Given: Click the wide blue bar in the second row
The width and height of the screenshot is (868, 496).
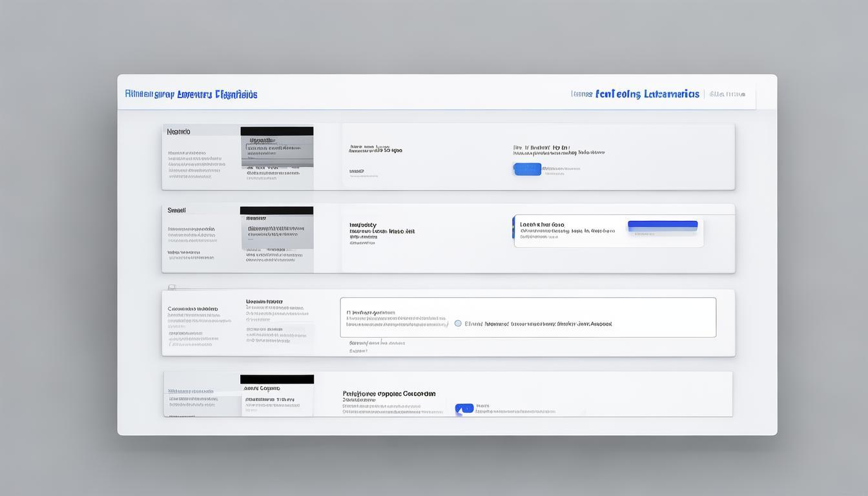Looking at the screenshot, I should (662, 225).
